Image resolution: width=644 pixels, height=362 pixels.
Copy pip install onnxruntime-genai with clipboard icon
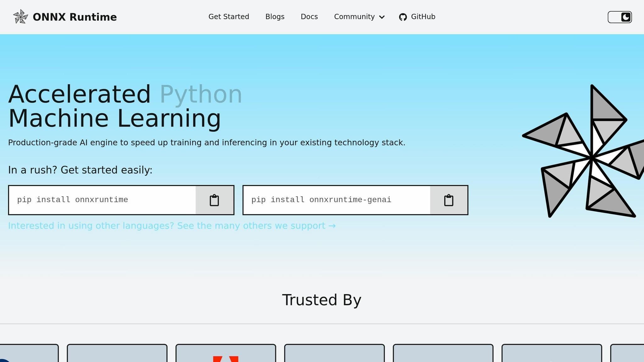coord(449,200)
